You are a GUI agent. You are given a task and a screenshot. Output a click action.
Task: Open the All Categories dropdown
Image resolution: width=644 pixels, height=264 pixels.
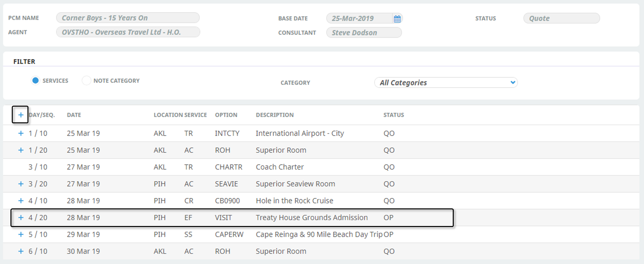coord(446,82)
